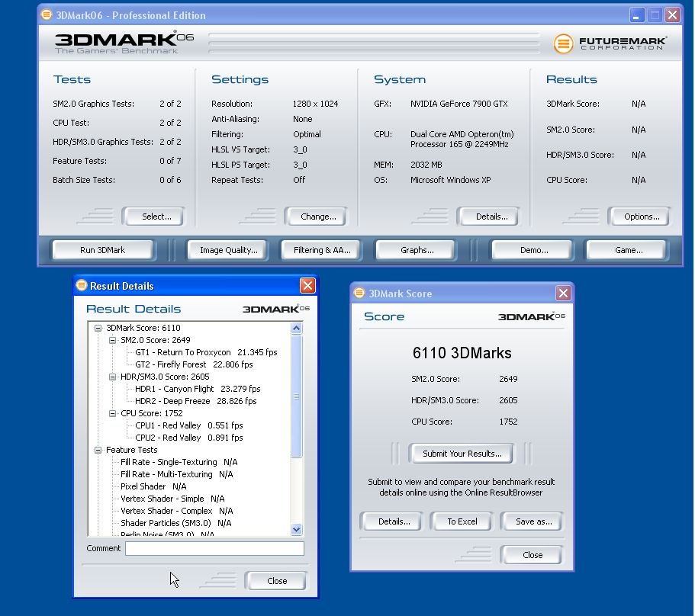Click the 3DMARK06 logo in main window
This screenshot has height=616, width=695.
pyautogui.click(x=124, y=43)
